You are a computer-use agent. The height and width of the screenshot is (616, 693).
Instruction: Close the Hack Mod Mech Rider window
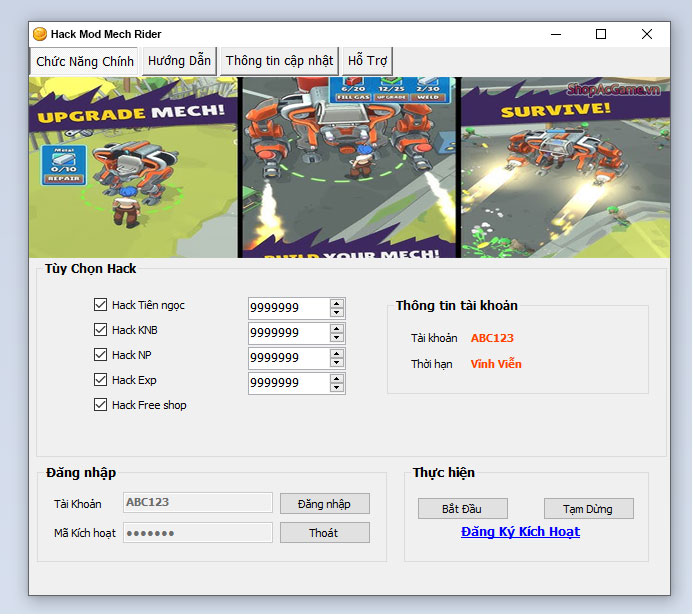pos(647,34)
